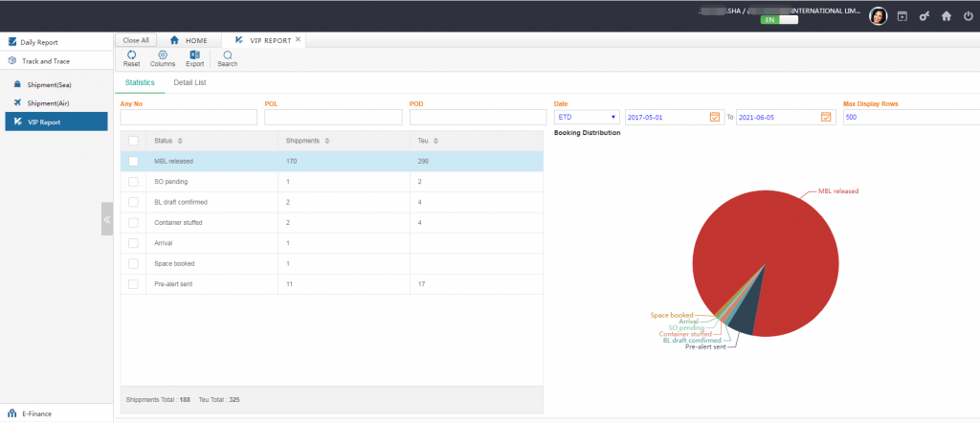This screenshot has width=980, height=424.
Task: Toggle the EN language switch
Action: pos(778,19)
